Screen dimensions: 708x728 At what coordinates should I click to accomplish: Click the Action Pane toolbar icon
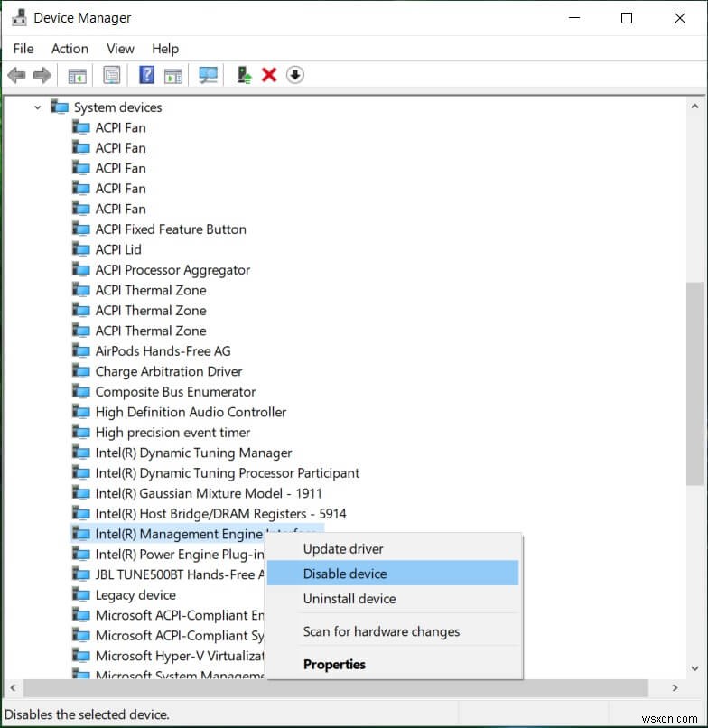pyautogui.click(x=173, y=75)
